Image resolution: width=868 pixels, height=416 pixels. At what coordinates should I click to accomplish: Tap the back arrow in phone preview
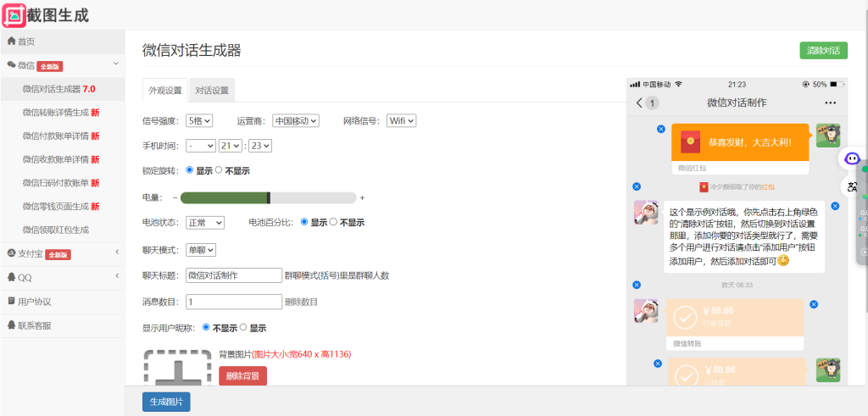coord(639,103)
